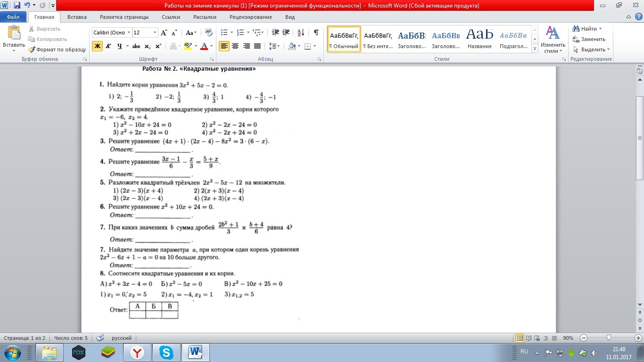Open the Абзац dialog launcher
The width and height of the screenshot is (644, 362).
tap(320, 59)
